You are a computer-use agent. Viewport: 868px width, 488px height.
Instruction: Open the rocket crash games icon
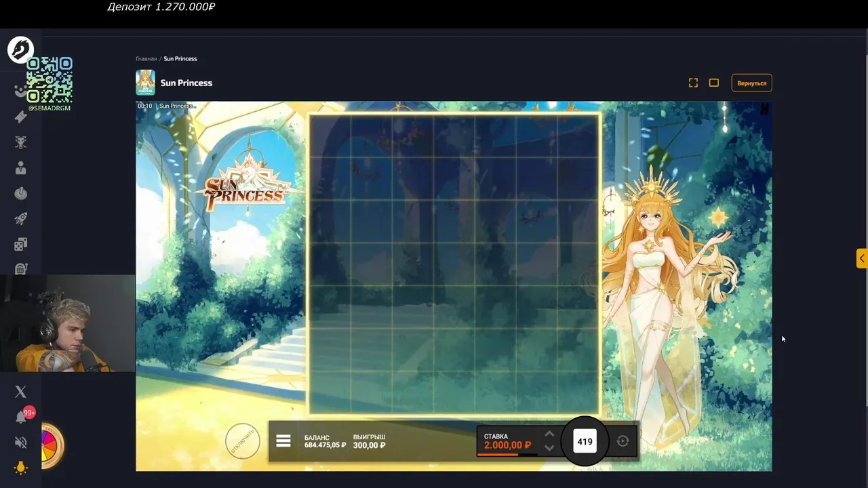pyautogui.click(x=20, y=219)
